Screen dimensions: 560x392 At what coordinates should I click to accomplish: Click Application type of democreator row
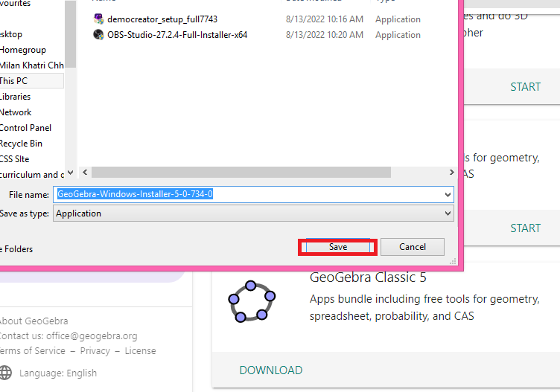point(398,19)
